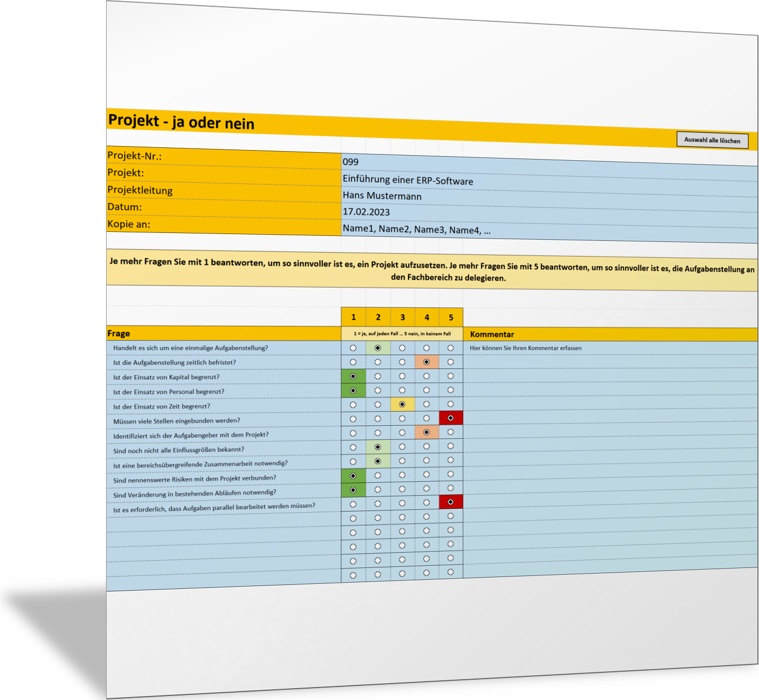This screenshot has width=759, height=700.
Task: Click the comment cell 'Hier können Sie Ihren Kommentar erfassen'
Action: [x=525, y=348]
